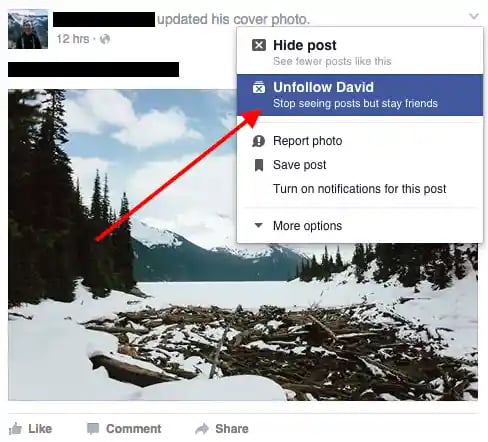Viewport: 488px width, 442px height.
Task: Click the Report photo exclamation icon
Action: 258,141
